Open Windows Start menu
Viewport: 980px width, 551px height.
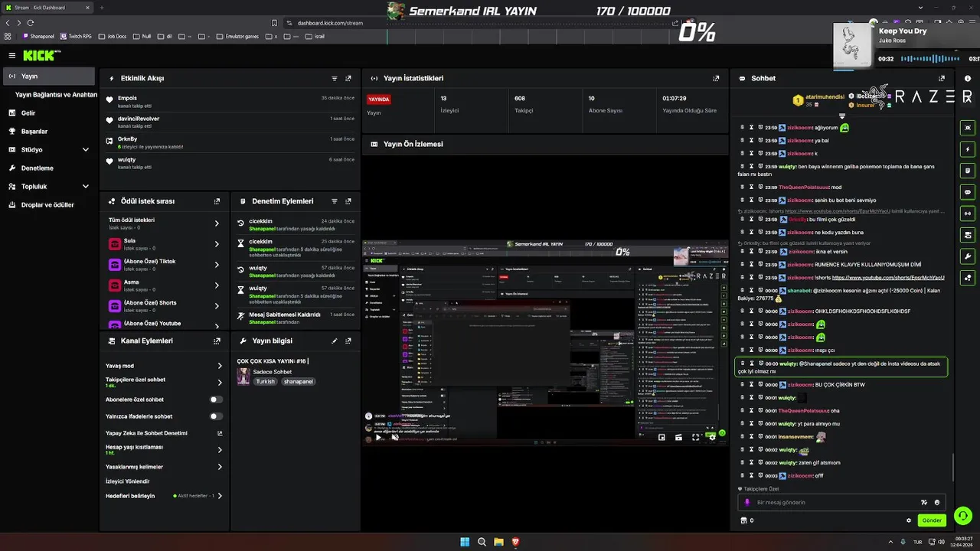465,542
